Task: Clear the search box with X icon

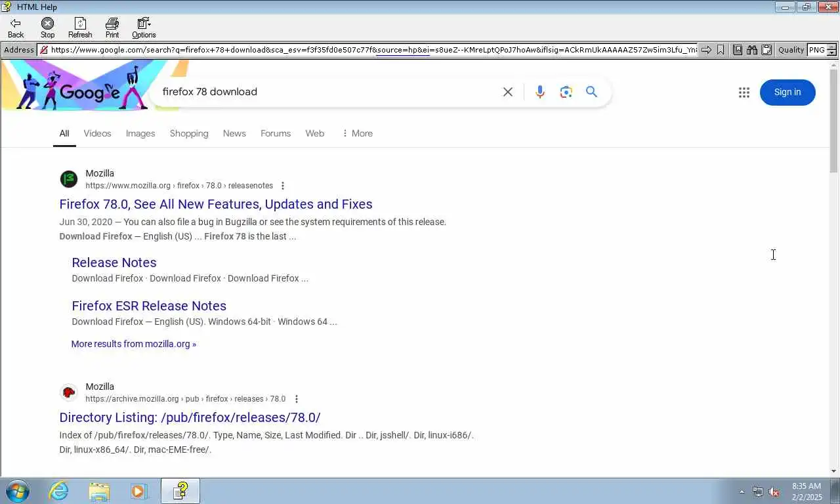Action: pos(508,92)
